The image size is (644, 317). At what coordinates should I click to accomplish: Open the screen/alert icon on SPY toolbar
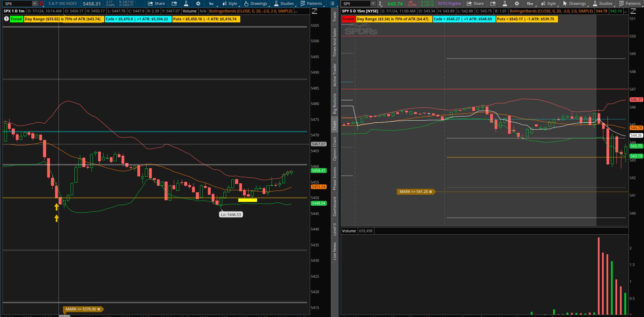pyautogui.click(x=493, y=3)
